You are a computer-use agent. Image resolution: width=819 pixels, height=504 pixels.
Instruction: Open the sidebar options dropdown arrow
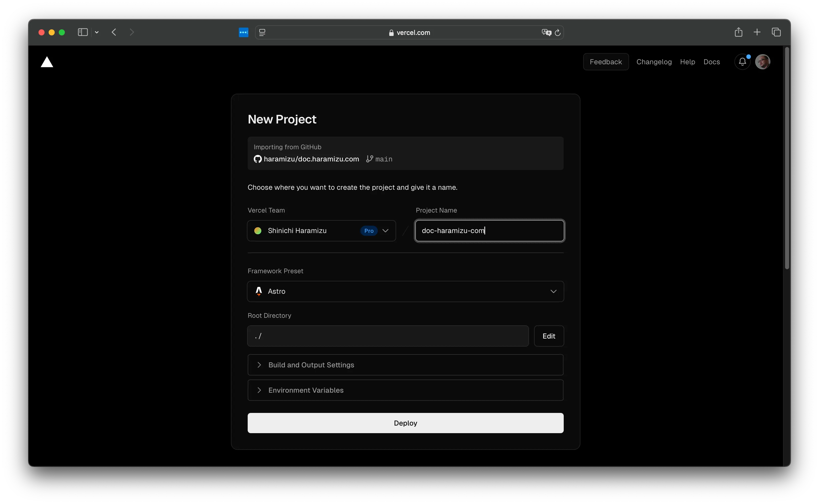point(97,32)
